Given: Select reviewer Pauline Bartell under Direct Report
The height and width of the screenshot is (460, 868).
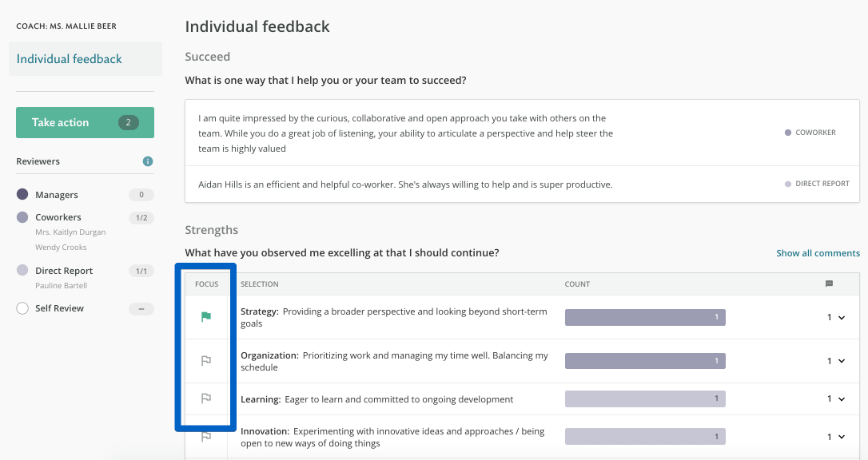Looking at the screenshot, I should click(x=60, y=284).
